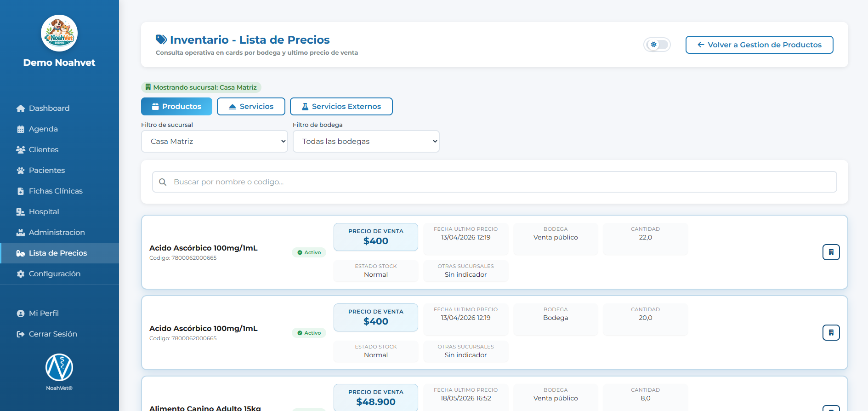Open the Filtro de bodega dropdown
Viewport: 868px width, 411px height.
[x=366, y=142]
